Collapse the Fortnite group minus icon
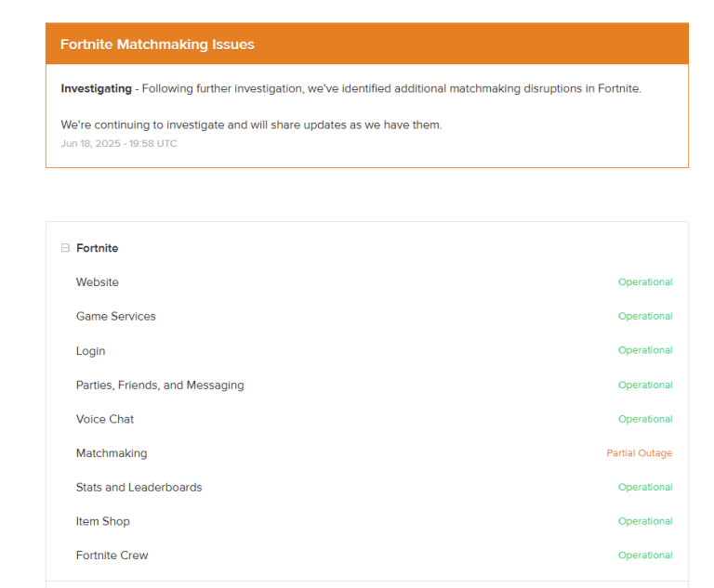Screen dimensions: 714x588 coord(65,248)
